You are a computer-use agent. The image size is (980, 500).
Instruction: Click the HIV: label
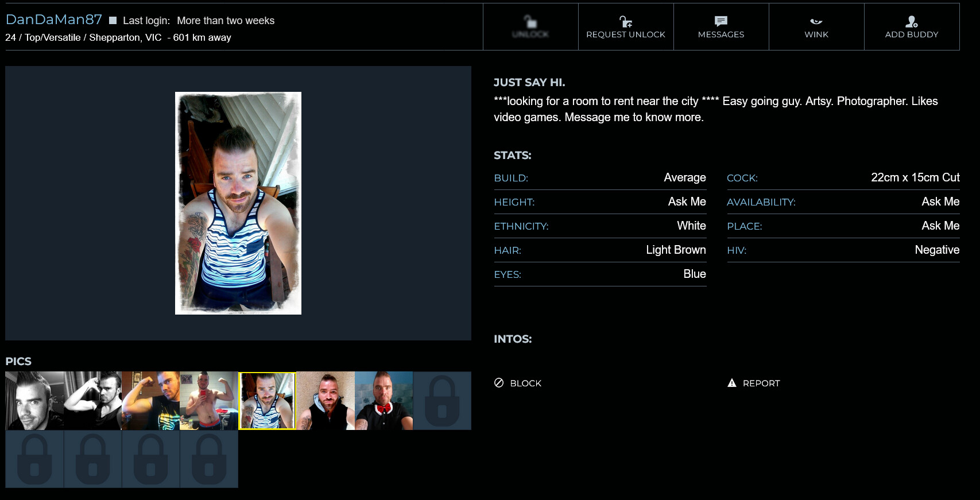point(737,250)
